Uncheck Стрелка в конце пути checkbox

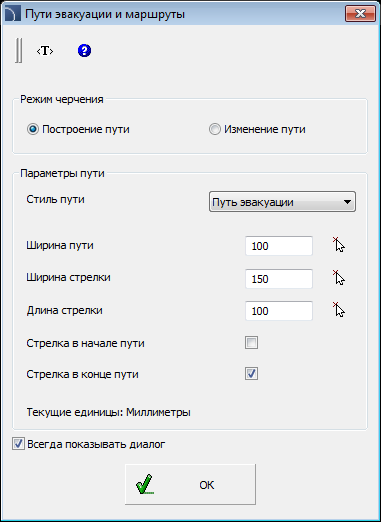(x=251, y=374)
